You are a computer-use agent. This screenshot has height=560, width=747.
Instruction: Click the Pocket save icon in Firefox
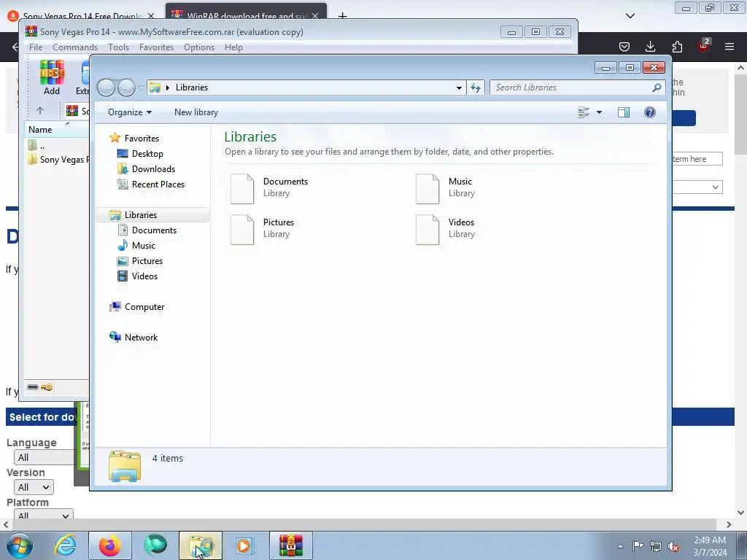(624, 46)
